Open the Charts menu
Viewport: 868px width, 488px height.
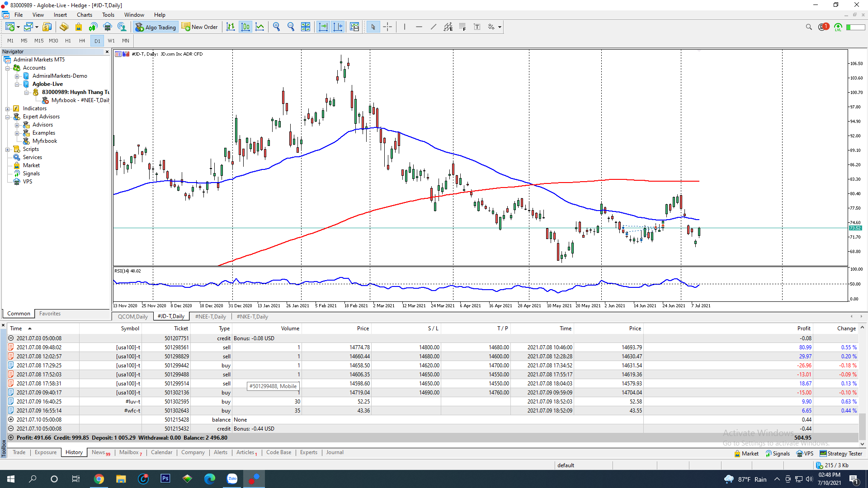click(x=84, y=15)
